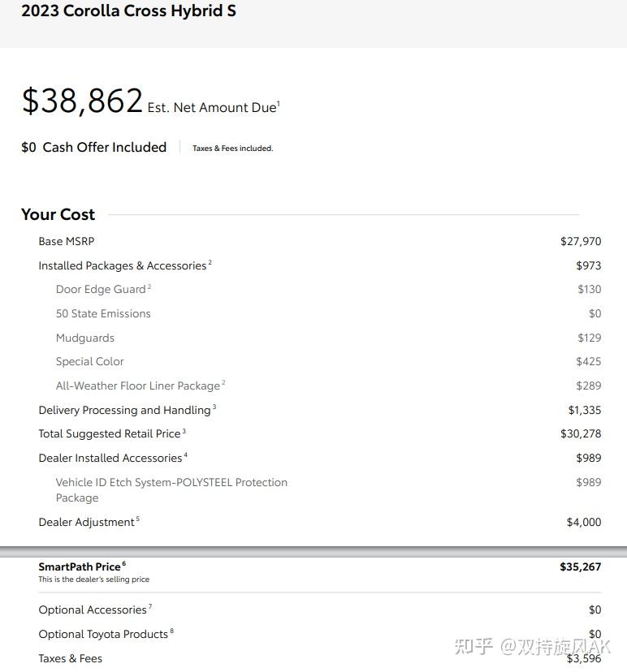Select the $4,000 dealer adjustment amount

click(584, 522)
